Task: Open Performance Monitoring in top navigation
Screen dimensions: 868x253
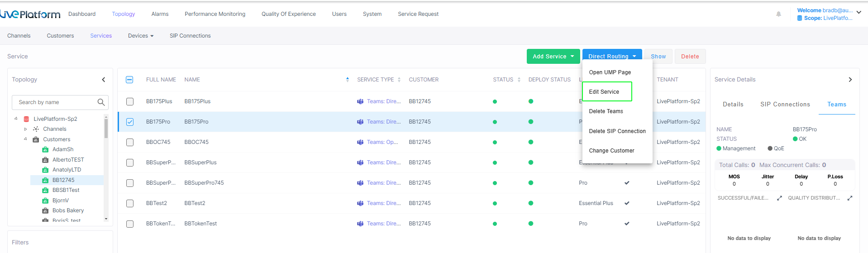Action: (x=215, y=14)
